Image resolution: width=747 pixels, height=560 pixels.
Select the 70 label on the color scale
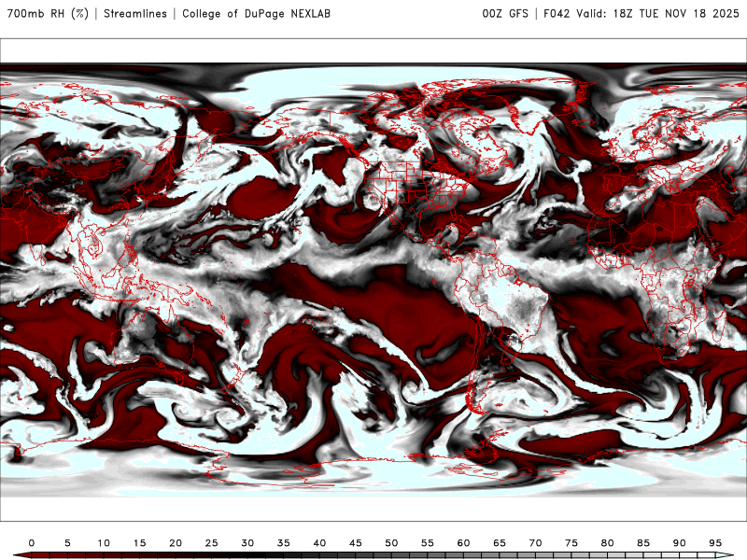[535, 543]
